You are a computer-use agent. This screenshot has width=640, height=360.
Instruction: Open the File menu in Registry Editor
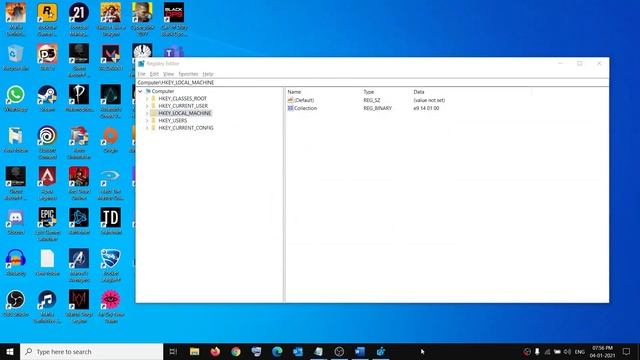coord(141,74)
